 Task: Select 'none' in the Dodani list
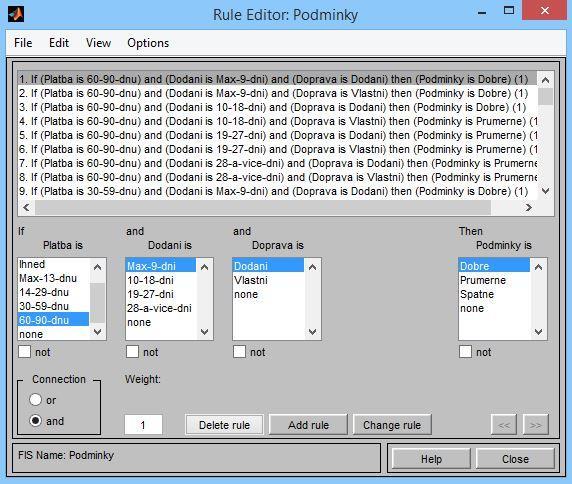(161, 322)
